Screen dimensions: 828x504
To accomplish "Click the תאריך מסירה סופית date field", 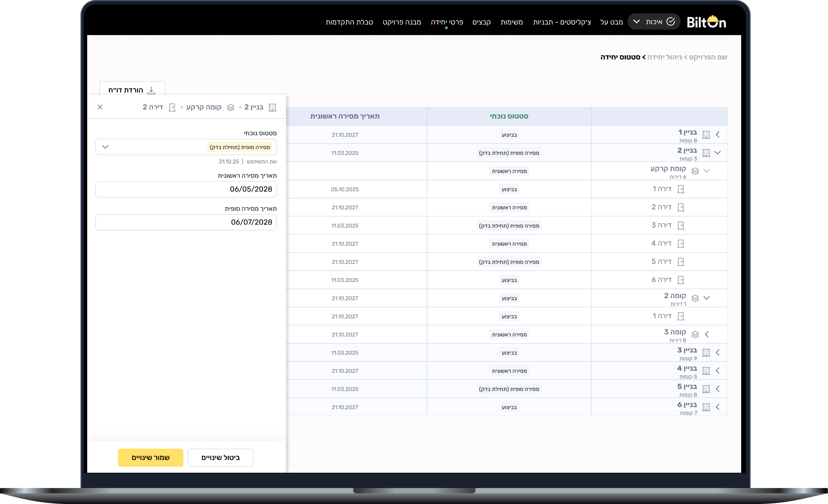I will point(186,222).
